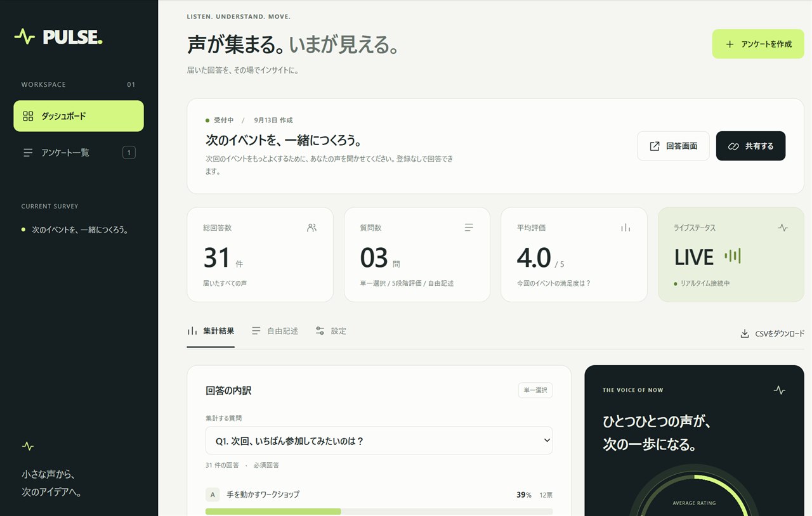Open the Q1 question dropdown

(x=379, y=441)
